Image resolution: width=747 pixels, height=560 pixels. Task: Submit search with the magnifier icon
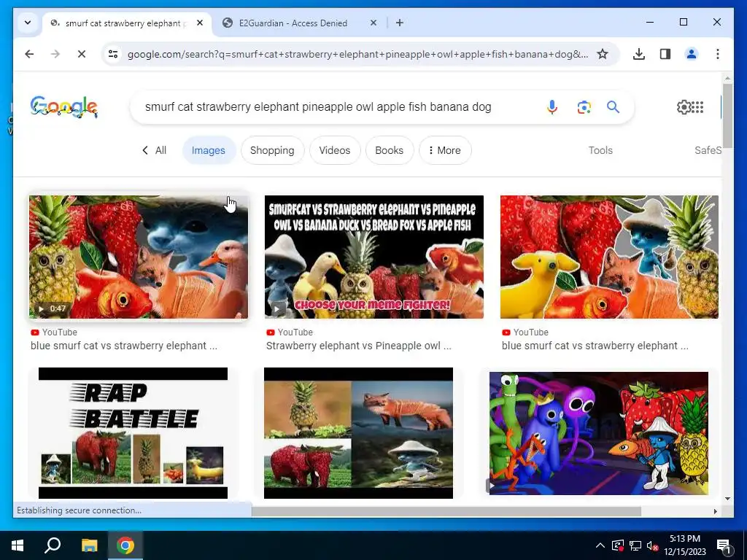click(x=613, y=106)
